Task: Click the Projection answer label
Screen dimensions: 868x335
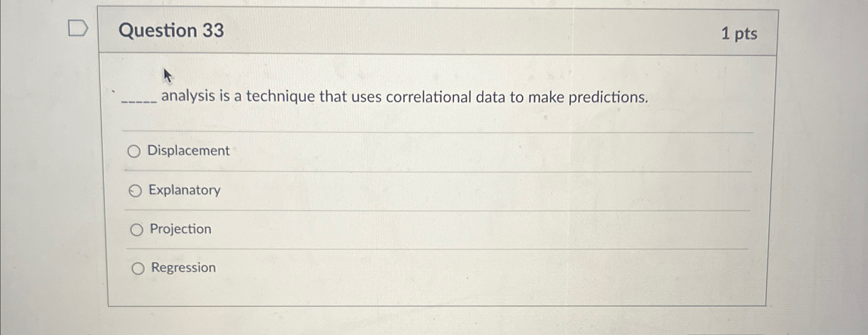Action: click(181, 229)
